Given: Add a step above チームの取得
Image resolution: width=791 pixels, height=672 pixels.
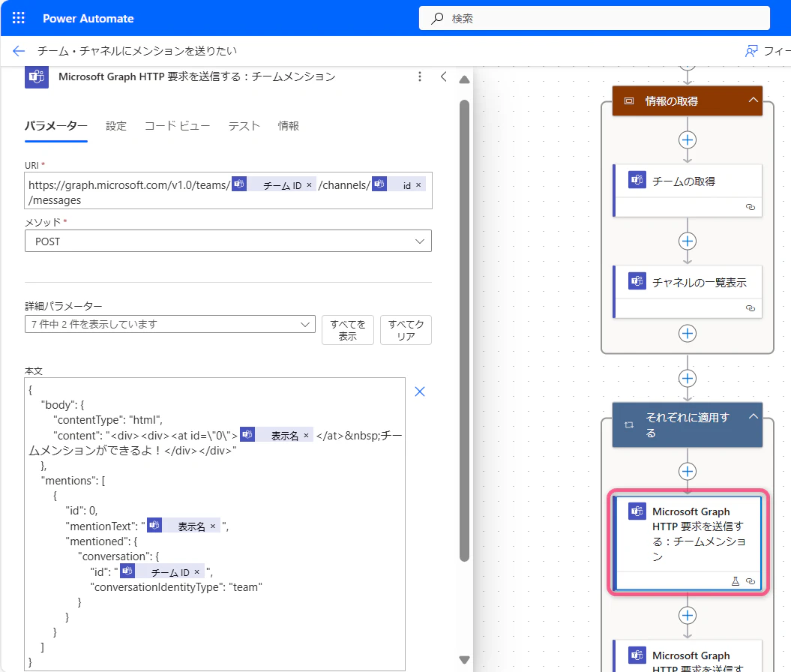Looking at the screenshot, I should pos(688,139).
